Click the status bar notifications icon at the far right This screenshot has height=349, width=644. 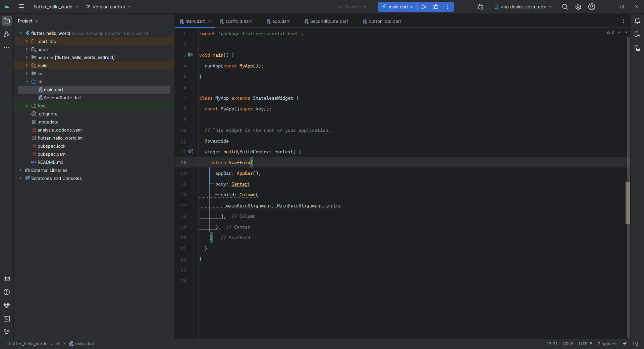(635, 344)
